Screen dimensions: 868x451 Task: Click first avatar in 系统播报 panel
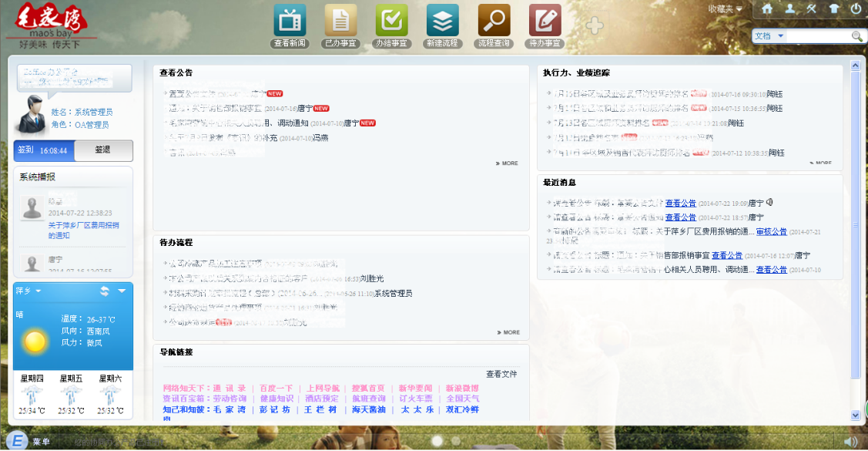coord(32,208)
